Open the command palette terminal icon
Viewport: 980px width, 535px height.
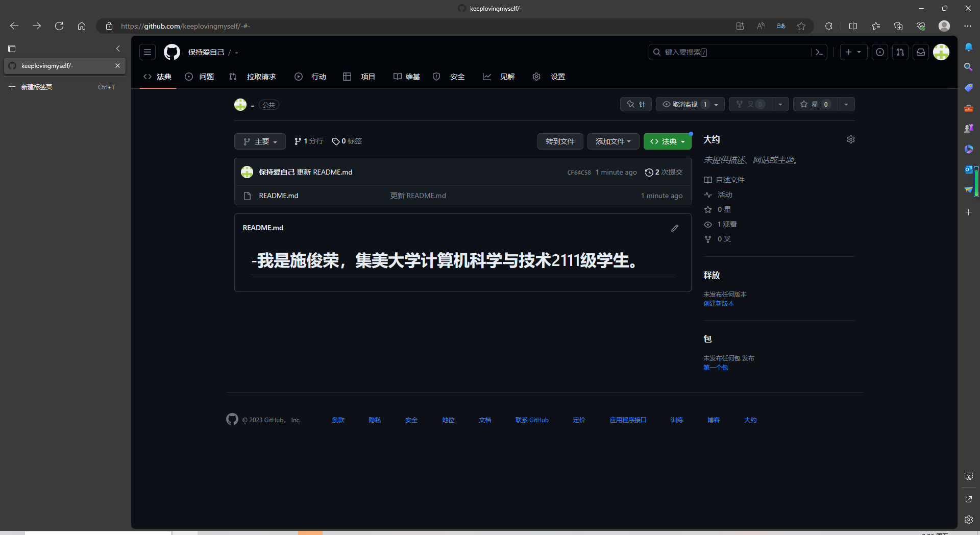tap(819, 52)
